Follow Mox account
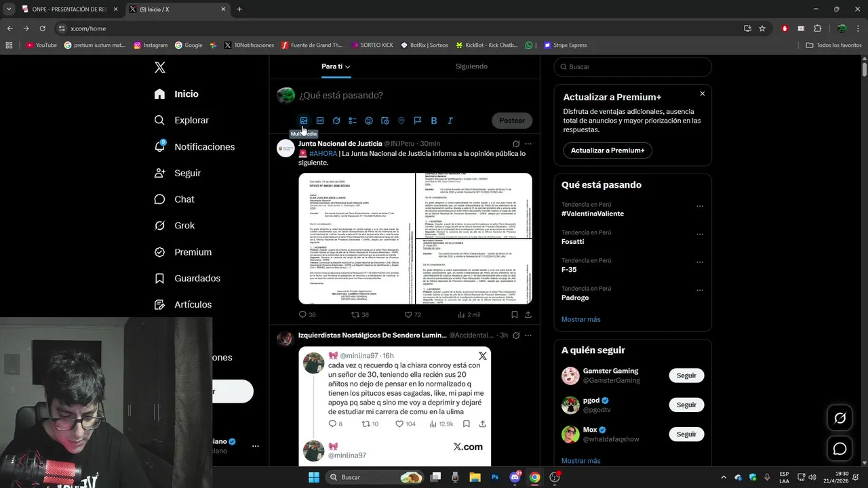Screen dimensions: 868x488 pos(686,434)
